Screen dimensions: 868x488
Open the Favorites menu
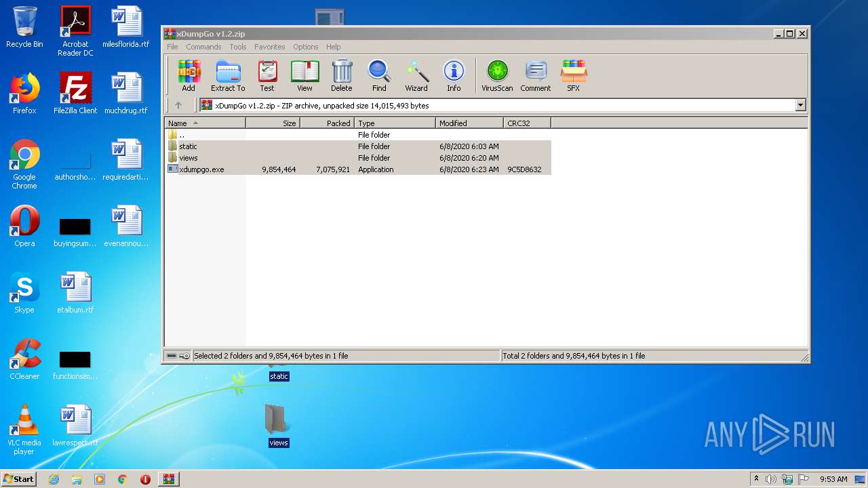click(270, 47)
